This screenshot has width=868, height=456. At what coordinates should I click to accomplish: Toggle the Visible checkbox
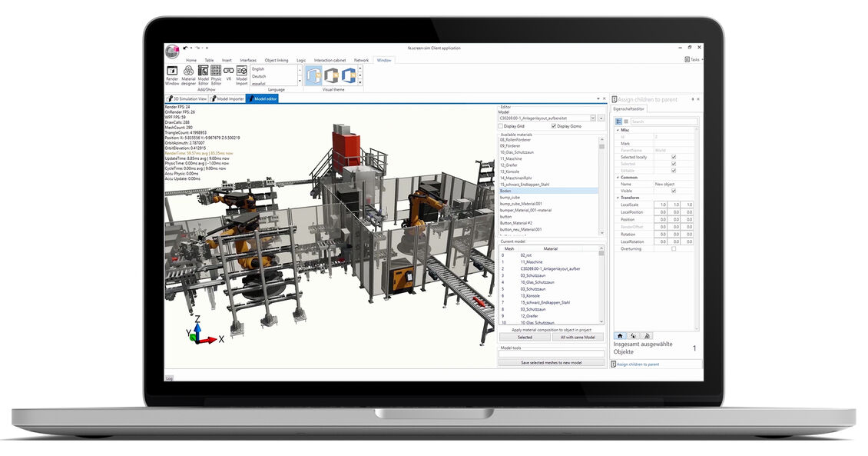(x=674, y=191)
